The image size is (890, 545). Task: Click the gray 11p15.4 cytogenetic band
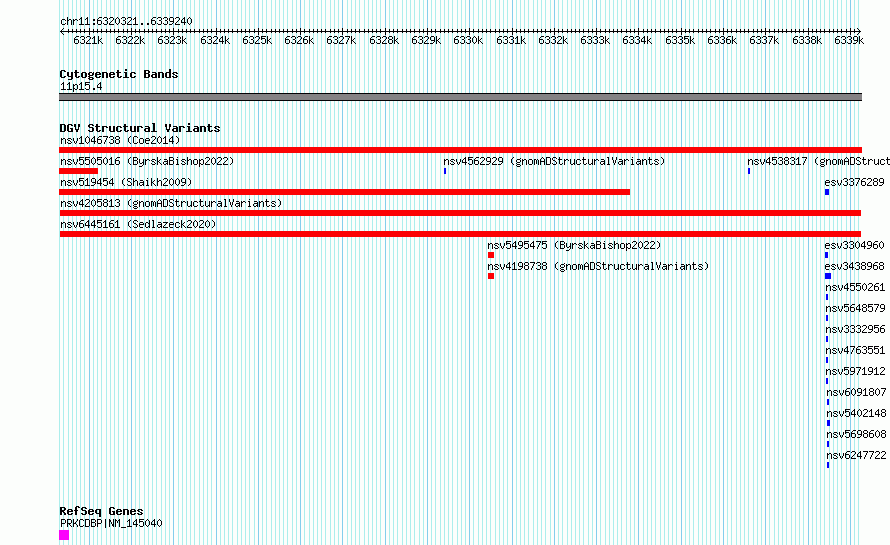tap(460, 97)
